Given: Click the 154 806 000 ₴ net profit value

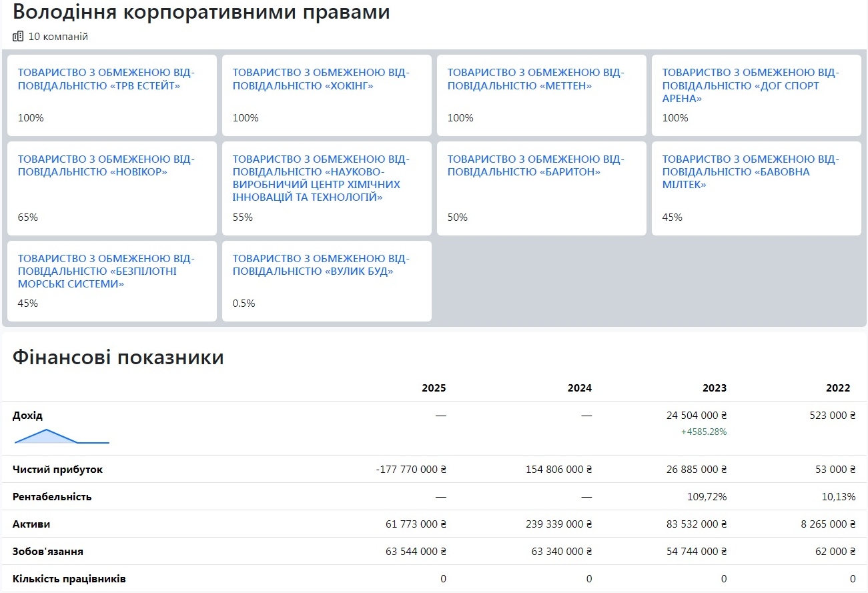Looking at the screenshot, I should [559, 469].
